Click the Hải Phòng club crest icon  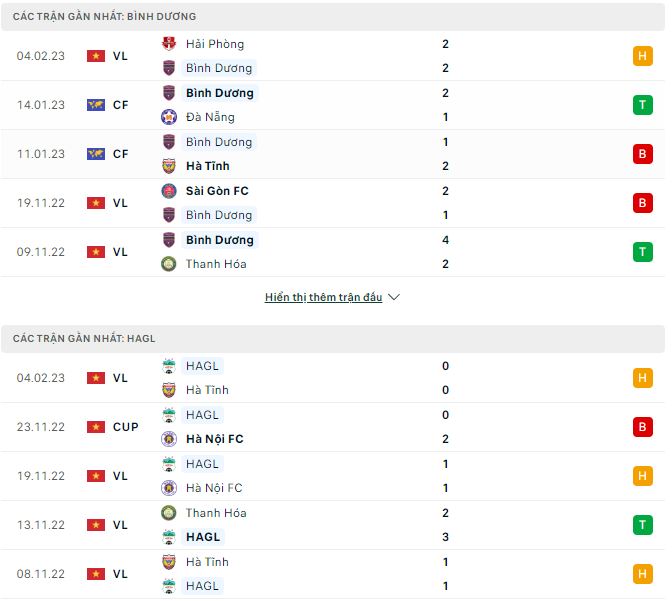pyautogui.click(x=169, y=44)
